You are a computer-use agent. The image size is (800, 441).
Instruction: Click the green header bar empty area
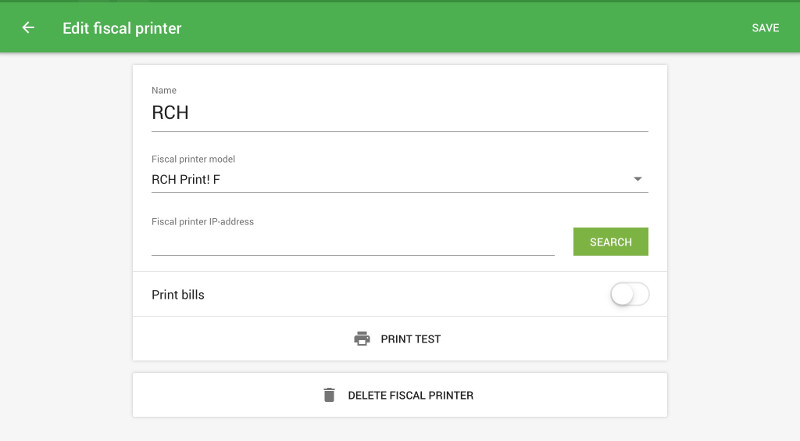click(459, 28)
